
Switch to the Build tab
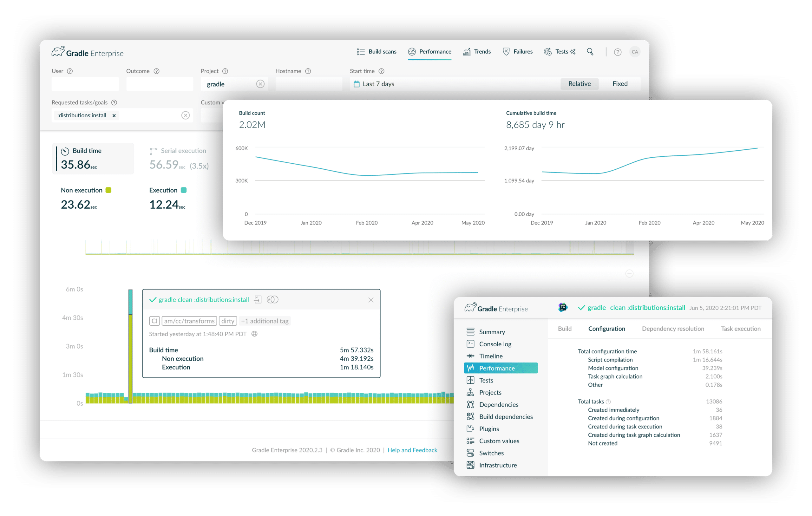click(x=565, y=329)
